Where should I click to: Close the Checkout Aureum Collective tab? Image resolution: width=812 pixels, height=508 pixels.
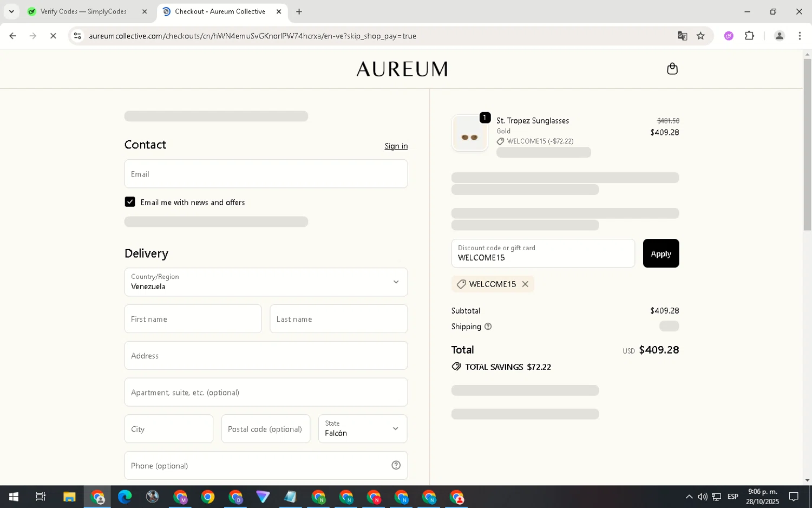279,11
